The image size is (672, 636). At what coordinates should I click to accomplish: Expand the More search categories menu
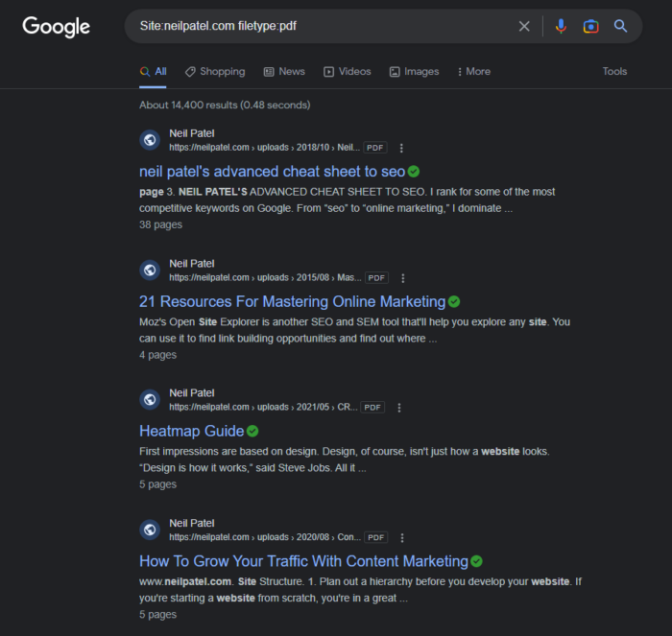point(473,72)
